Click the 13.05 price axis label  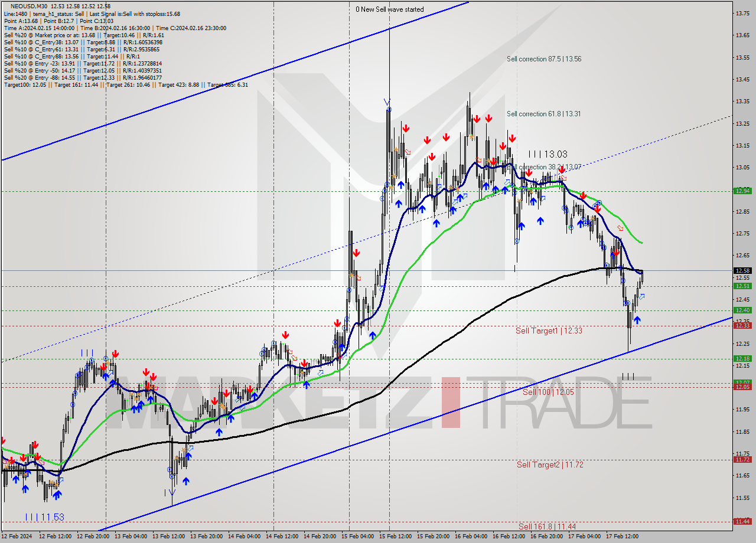click(742, 167)
